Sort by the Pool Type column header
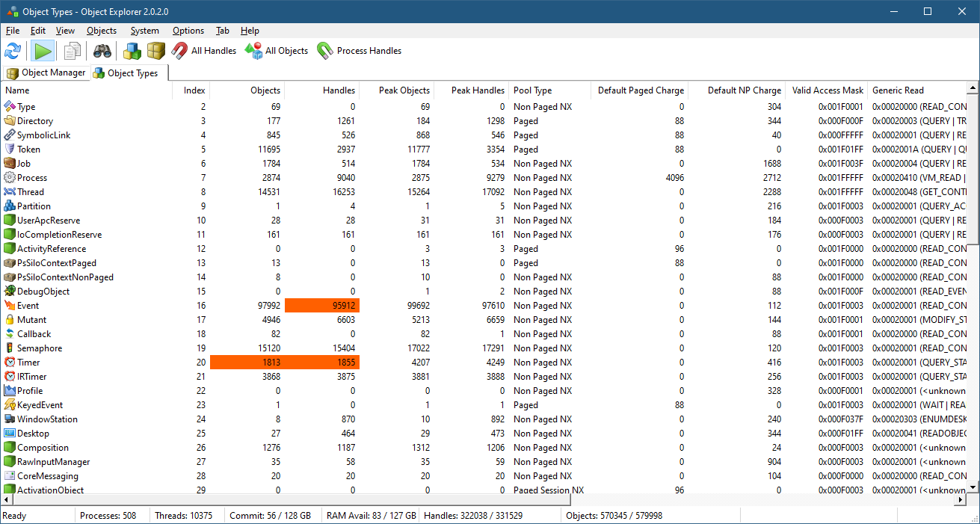980x524 pixels. [x=532, y=90]
